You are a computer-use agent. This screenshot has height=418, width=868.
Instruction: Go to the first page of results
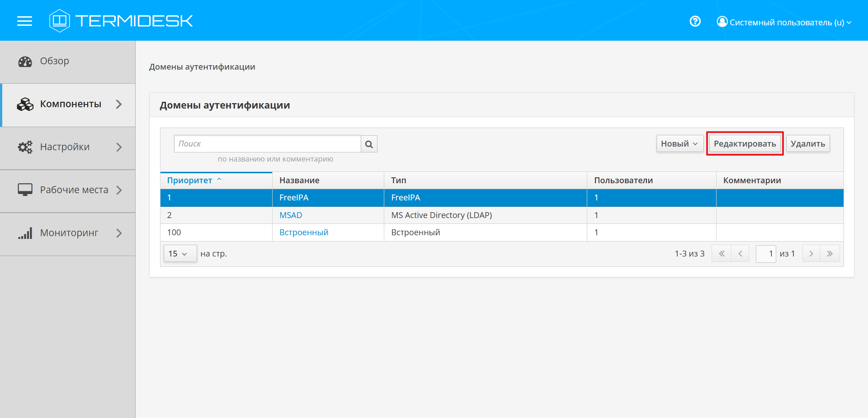(721, 254)
